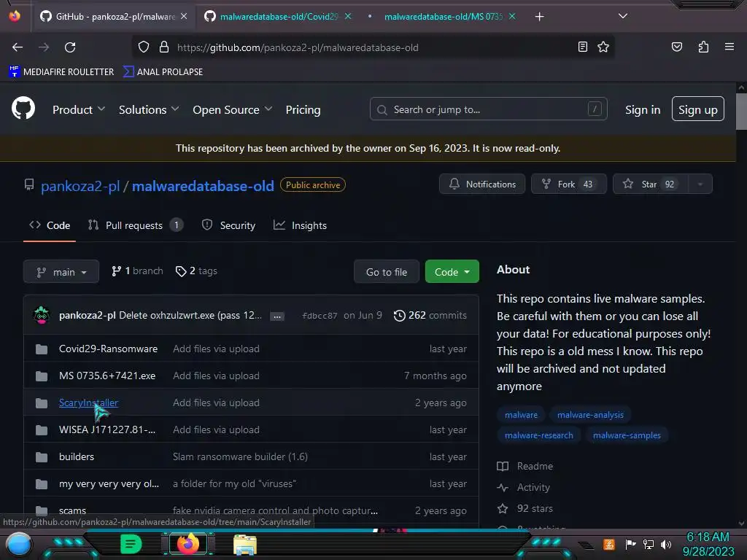Open Covid29-Ransomware folder
Screen dimensions: 747x560
point(108,349)
